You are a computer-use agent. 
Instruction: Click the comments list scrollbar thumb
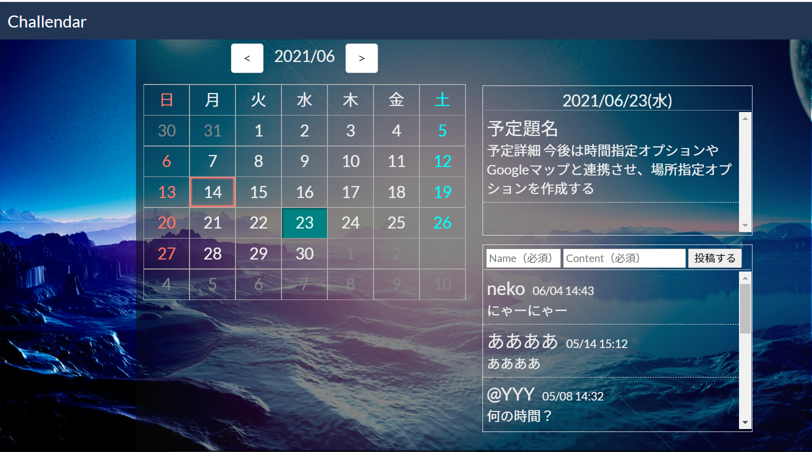coord(745,309)
